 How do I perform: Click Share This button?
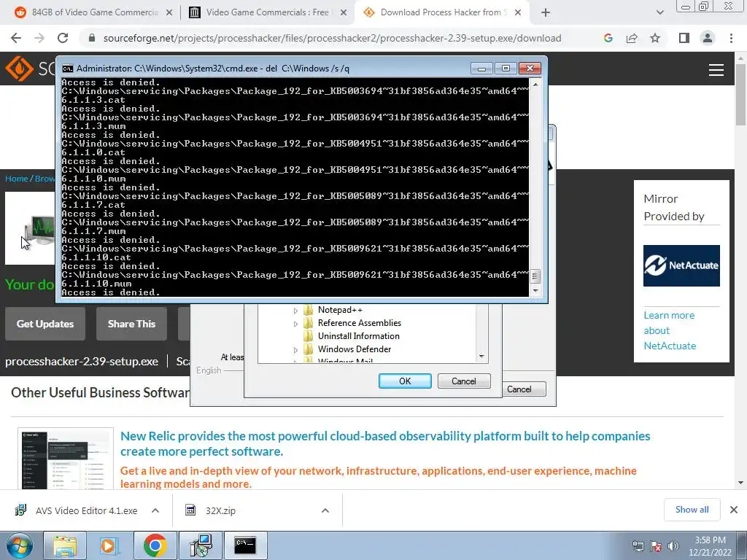[131, 324]
